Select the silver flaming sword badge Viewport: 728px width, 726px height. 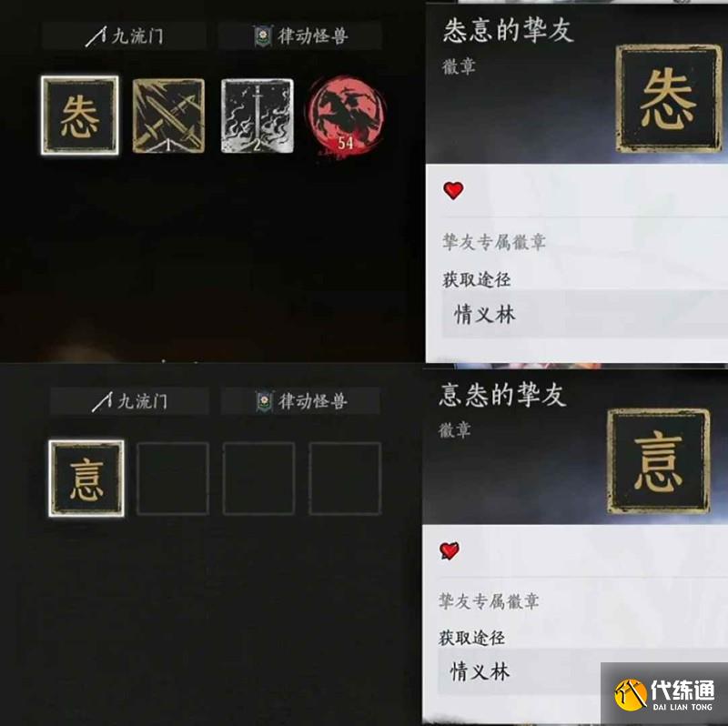[258, 116]
